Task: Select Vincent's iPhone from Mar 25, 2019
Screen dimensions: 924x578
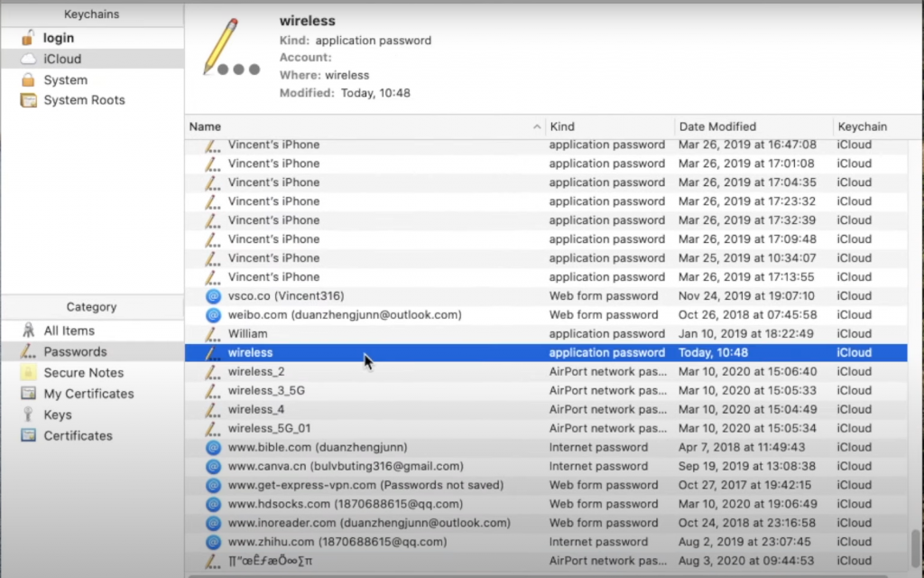Action: point(546,258)
